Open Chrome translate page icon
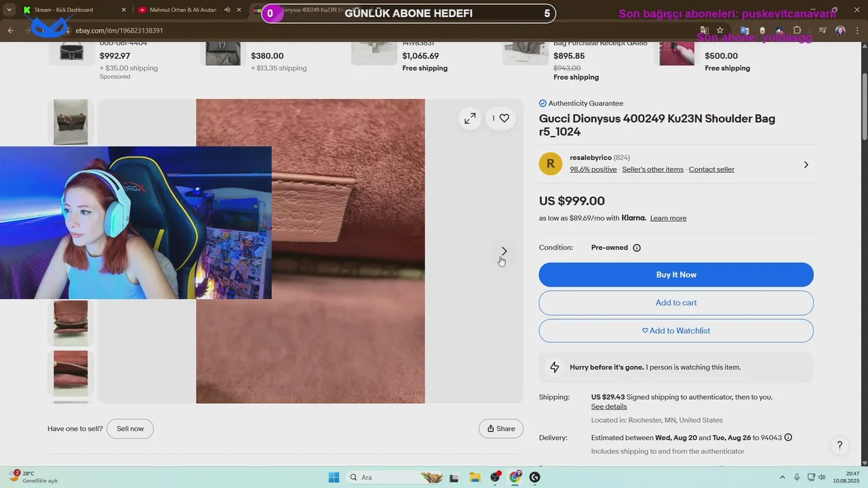The height and width of the screenshot is (488, 868). pyautogui.click(x=705, y=30)
